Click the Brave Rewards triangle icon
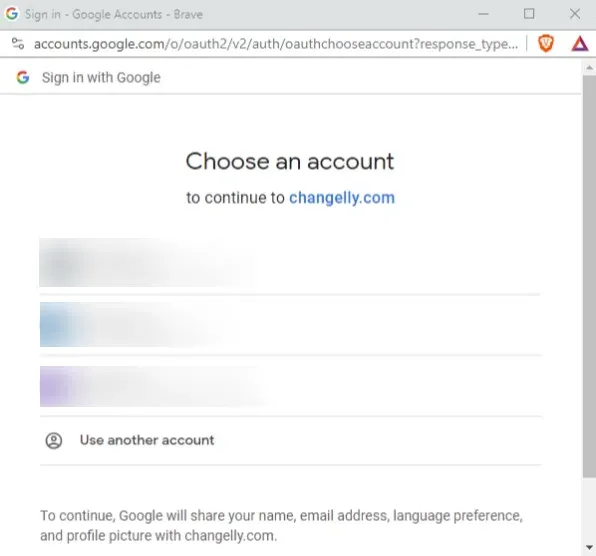Viewport: 596px width, 556px height. pos(580,44)
